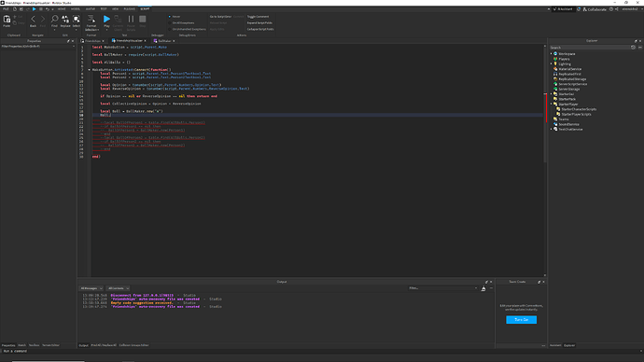644x362 pixels.
Task: Click Go to Script Error action
Action: 220,17
